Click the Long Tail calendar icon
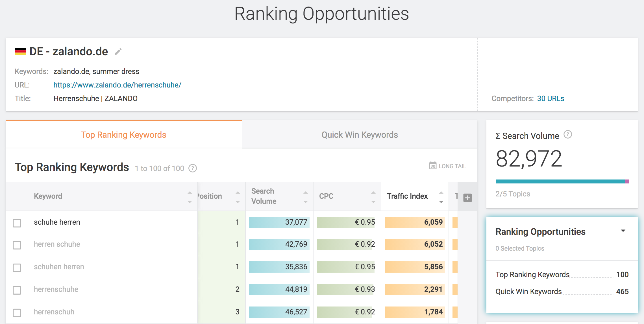Viewport: 644px width, 324px height. tap(433, 166)
